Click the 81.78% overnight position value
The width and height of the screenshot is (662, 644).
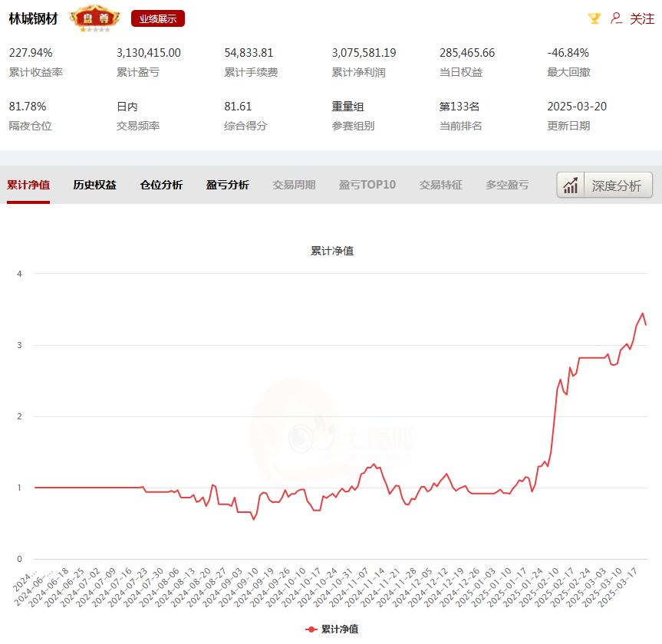click(28, 107)
